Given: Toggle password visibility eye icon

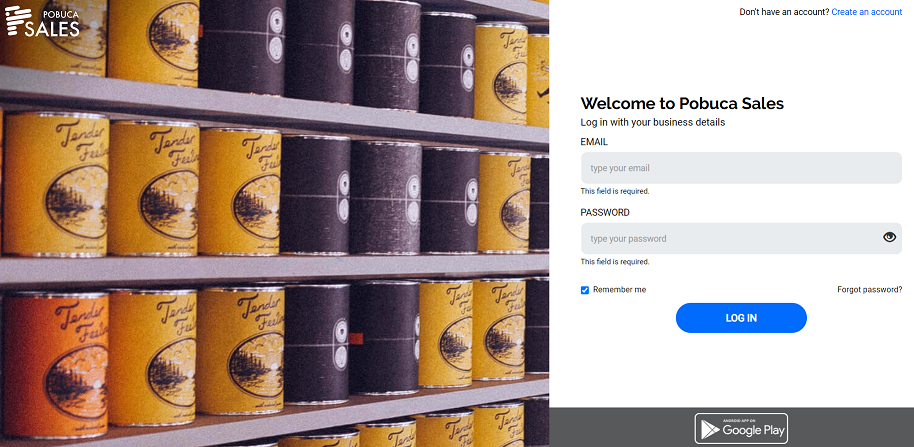Looking at the screenshot, I should pyautogui.click(x=889, y=237).
